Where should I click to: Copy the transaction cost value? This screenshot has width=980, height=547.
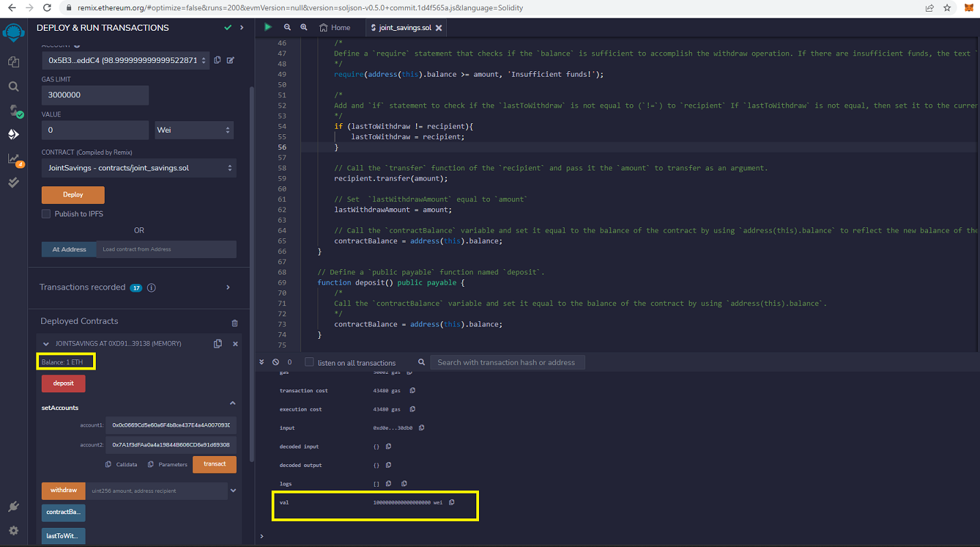[412, 391]
